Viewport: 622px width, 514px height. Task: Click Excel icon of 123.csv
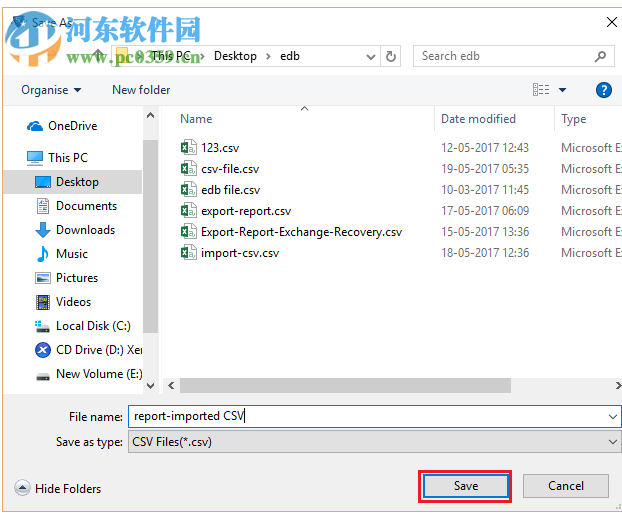click(188, 148)
